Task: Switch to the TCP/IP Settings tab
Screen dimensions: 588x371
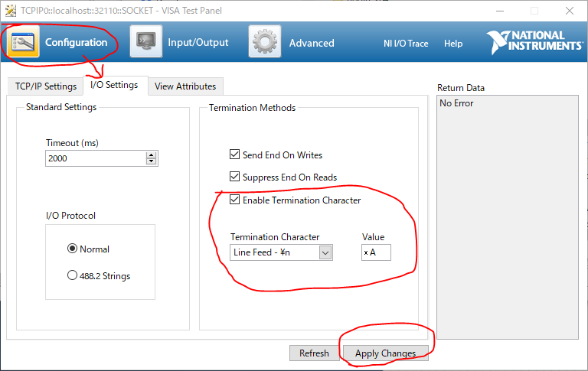Action: coord(46,86)
